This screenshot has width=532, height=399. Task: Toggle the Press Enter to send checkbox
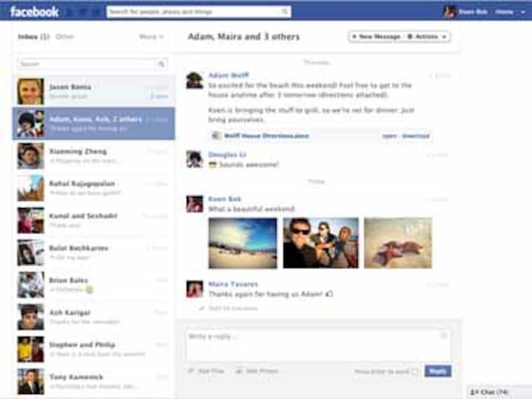415,371
